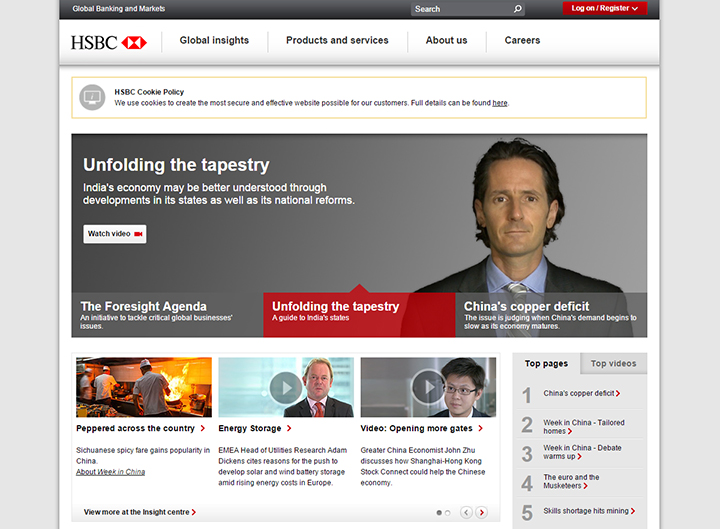
Task: Open the Energy Storage headline link
Action: coord(255,428)
